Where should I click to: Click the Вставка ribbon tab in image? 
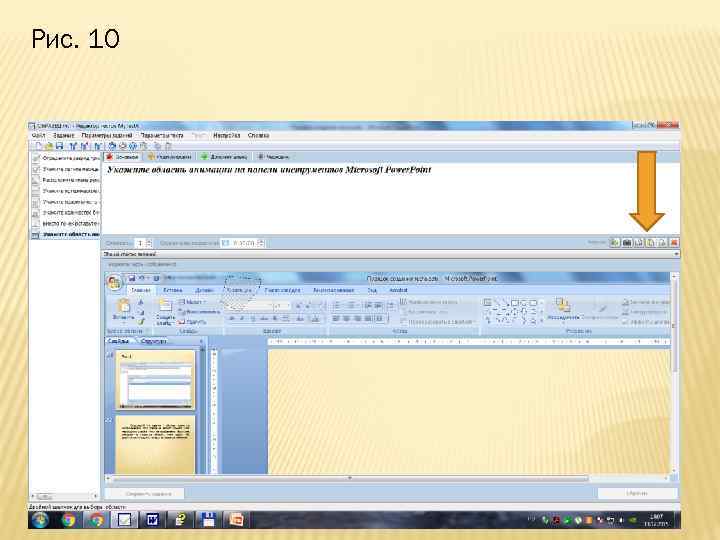pyautogui.click(x=173, y=290)
